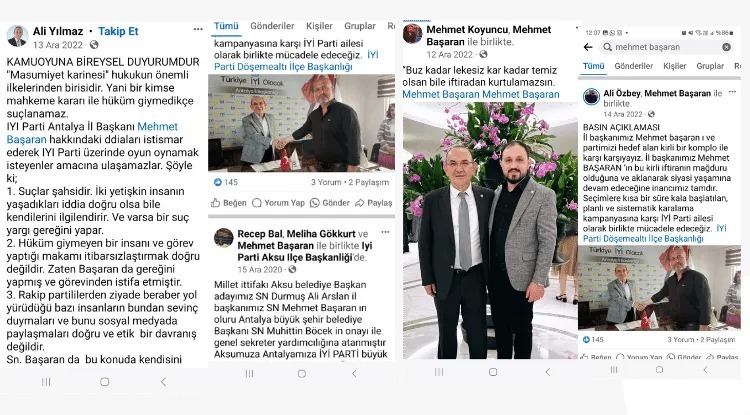Open options menu on Recep Bal post
This screenshot has width=750, height=415.
(x=385, y=232)
